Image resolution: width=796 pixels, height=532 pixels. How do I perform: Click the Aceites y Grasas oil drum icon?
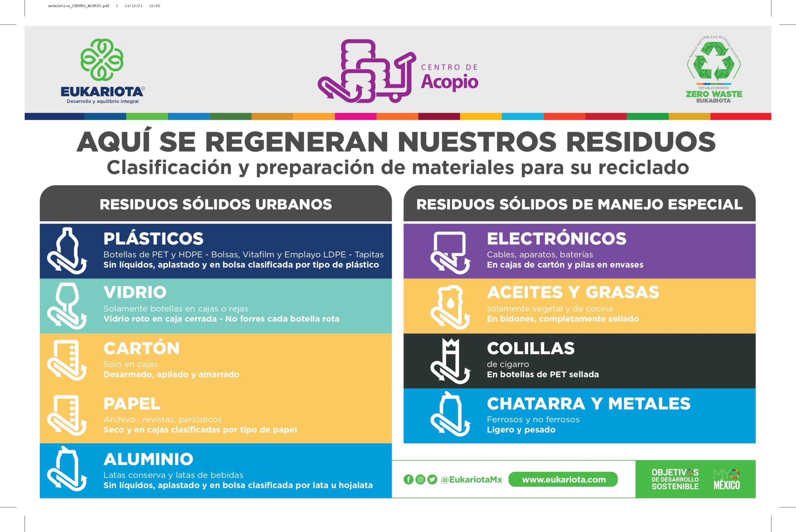click(x=450, y=307)
